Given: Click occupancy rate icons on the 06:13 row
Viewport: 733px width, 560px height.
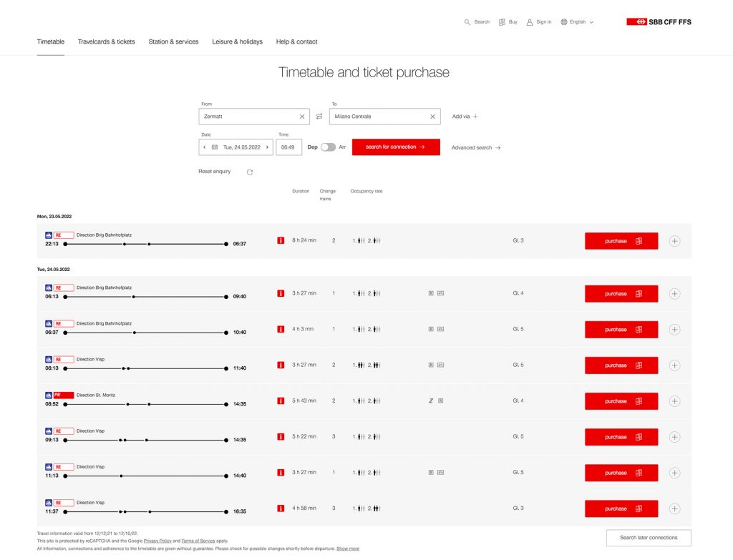Looking at the screenshot, I should click(x=366, y=293).
